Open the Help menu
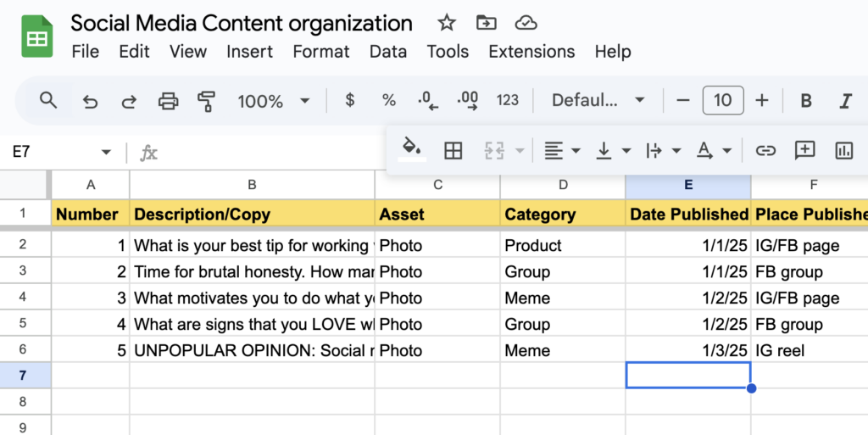The image size is (868, 435). 613,52
